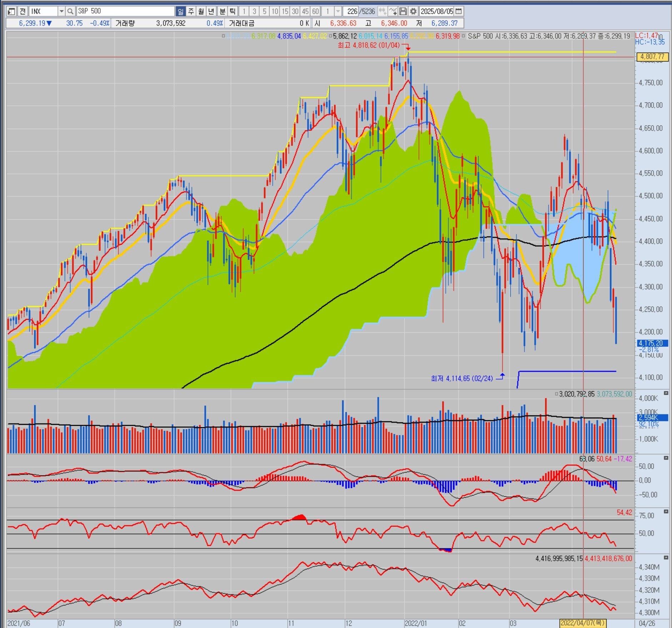Open chart settings gear icon
672x628 pixels.
click(x=413, y=11)
